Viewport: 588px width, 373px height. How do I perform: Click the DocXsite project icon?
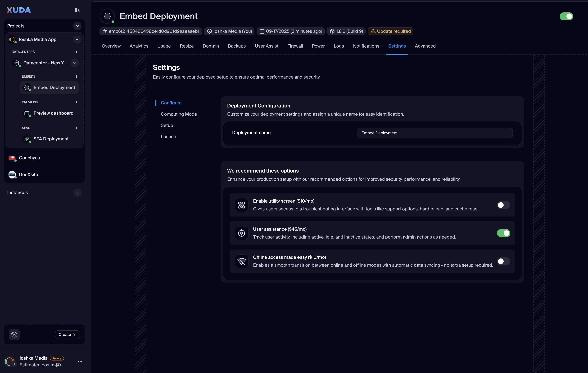pos(12,174)
